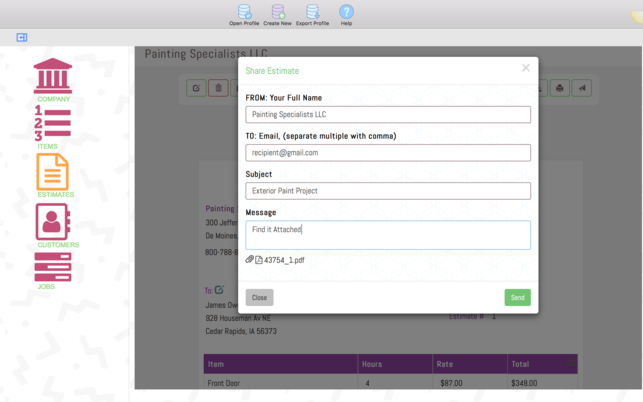Click the gray Close button
Screen dimensions: 643x402
coord(260,297)
